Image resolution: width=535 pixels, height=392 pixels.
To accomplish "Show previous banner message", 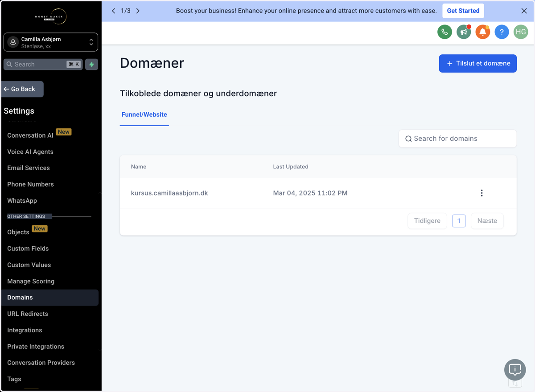I will [113, 11].
